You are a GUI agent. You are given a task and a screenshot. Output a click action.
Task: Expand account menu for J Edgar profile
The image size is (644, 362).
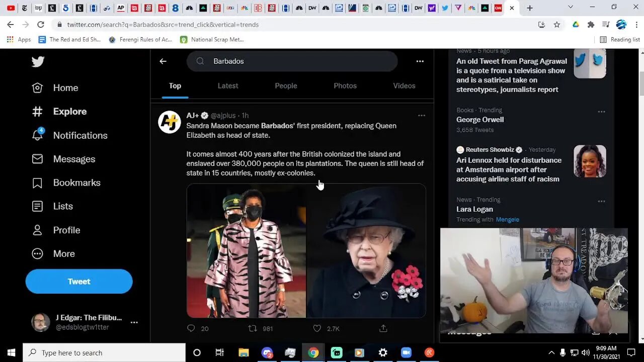pos(134,322)
